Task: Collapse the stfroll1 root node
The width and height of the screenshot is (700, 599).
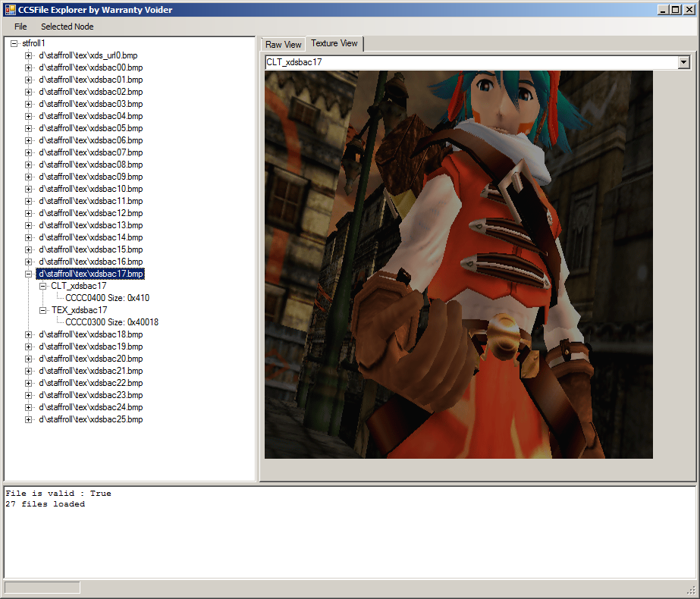Action: [14, 43]
